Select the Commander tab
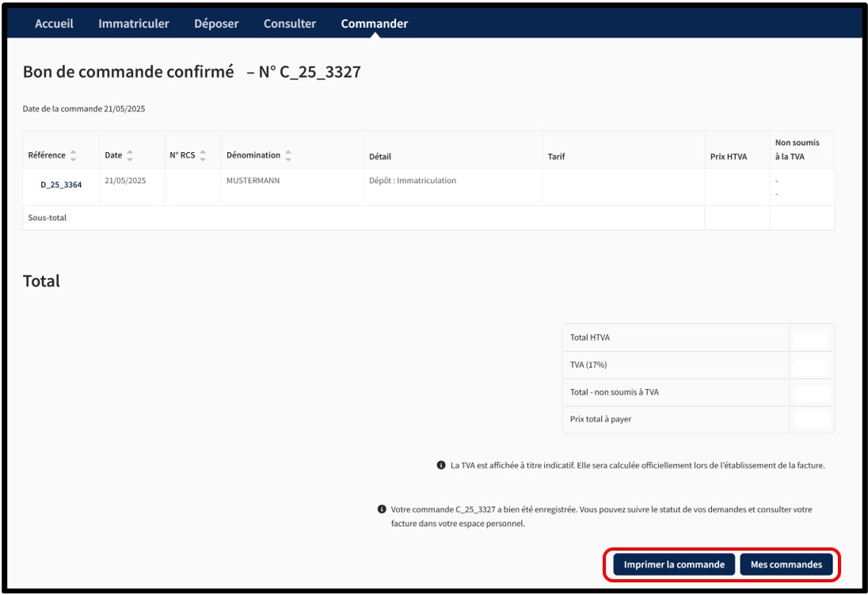The width and height of the screenshot is (868, 595). tap(375, 24)
